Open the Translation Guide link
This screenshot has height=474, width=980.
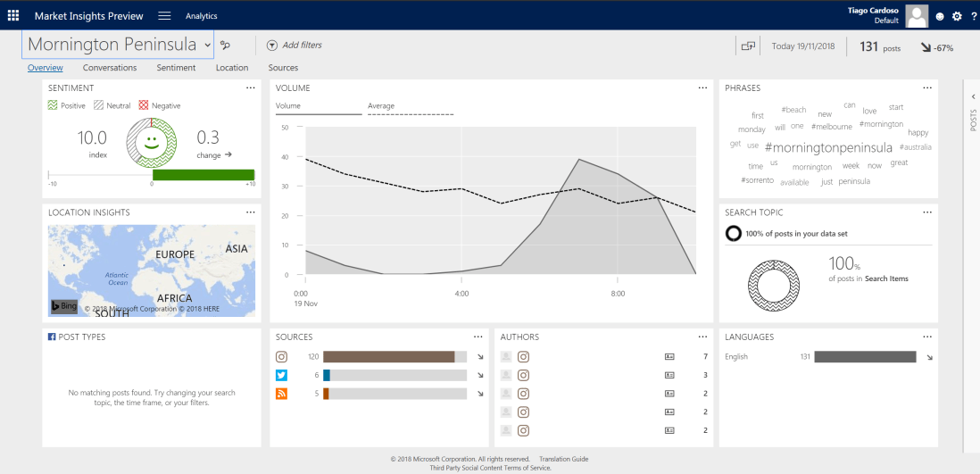[563, 459]
